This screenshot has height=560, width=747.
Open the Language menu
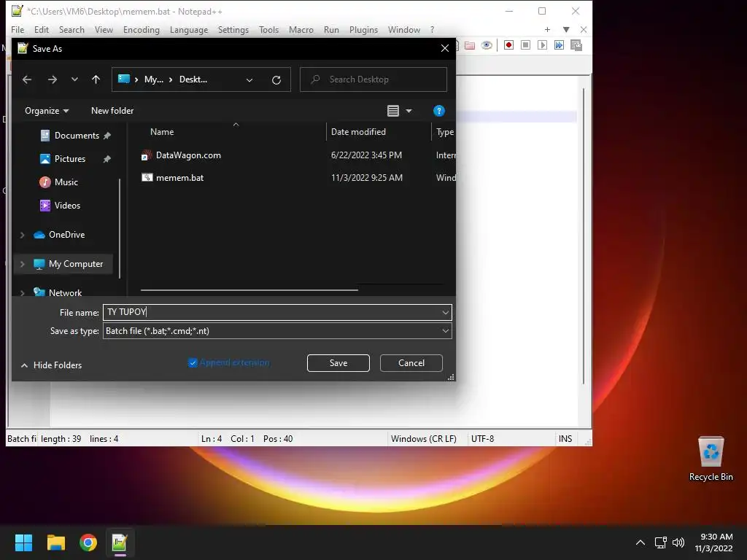click(189, 29)
